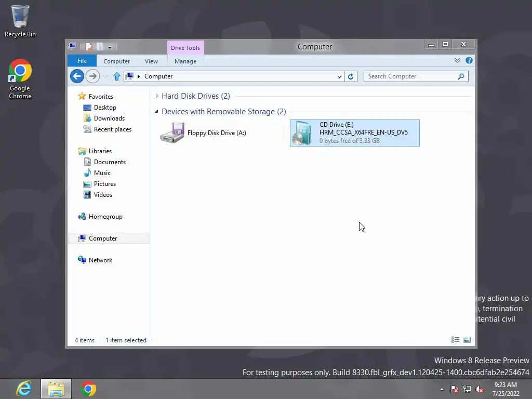Open the File menu
Screen dimensions: 532x399
(82, 61)
